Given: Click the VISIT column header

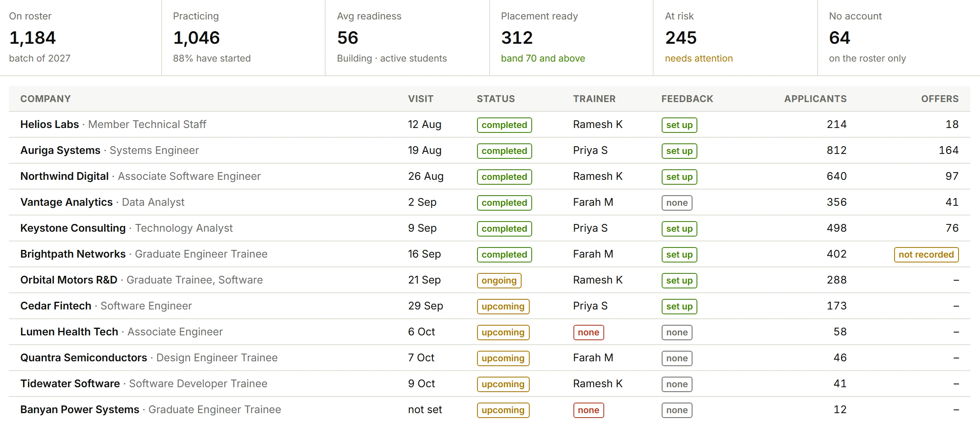Looking at the screenshot, I should click(x=420, y=99).
